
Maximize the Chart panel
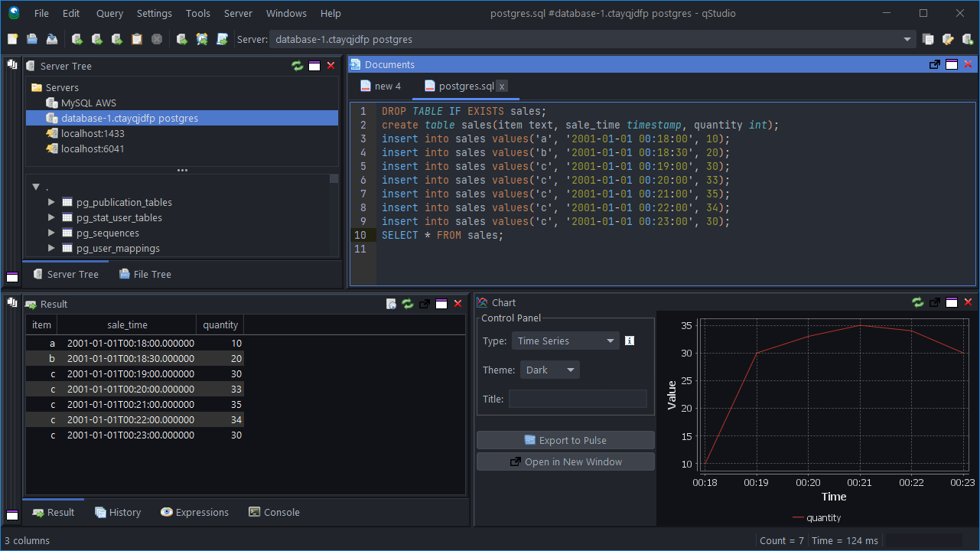tap(952, 302)
